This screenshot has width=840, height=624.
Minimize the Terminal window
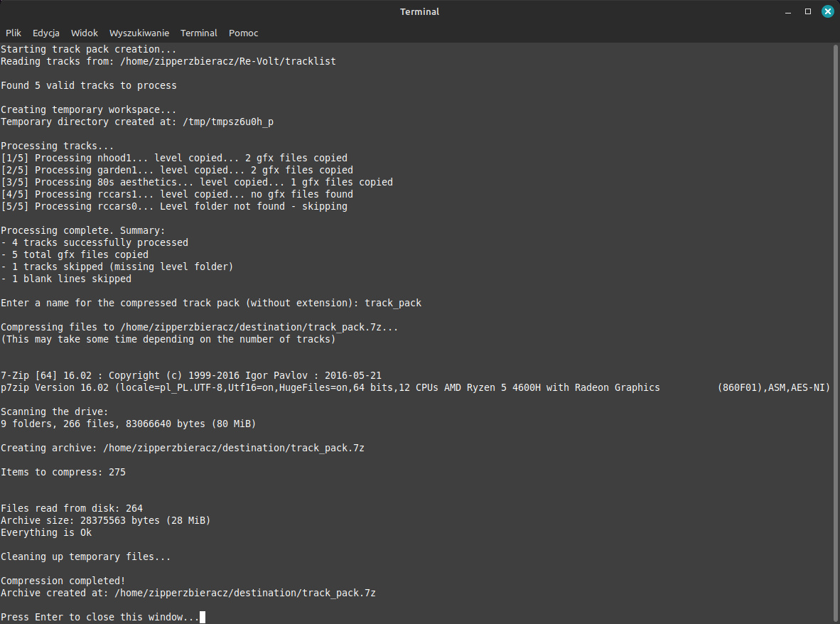[788, 12]
